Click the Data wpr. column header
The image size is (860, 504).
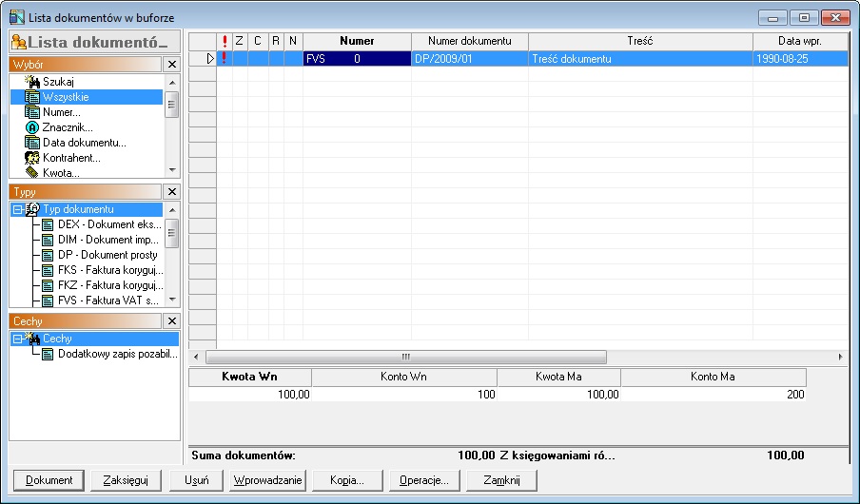pos(798,41)
